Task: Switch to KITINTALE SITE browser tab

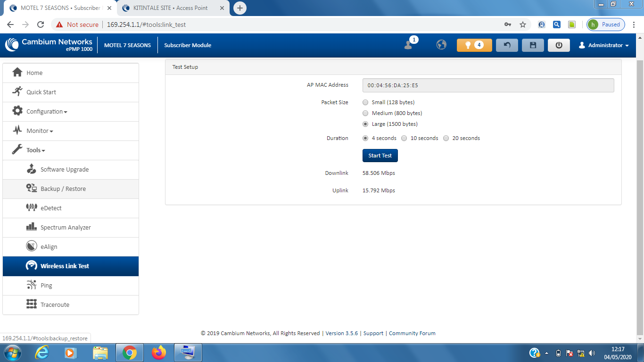Action: click(170, 8)
